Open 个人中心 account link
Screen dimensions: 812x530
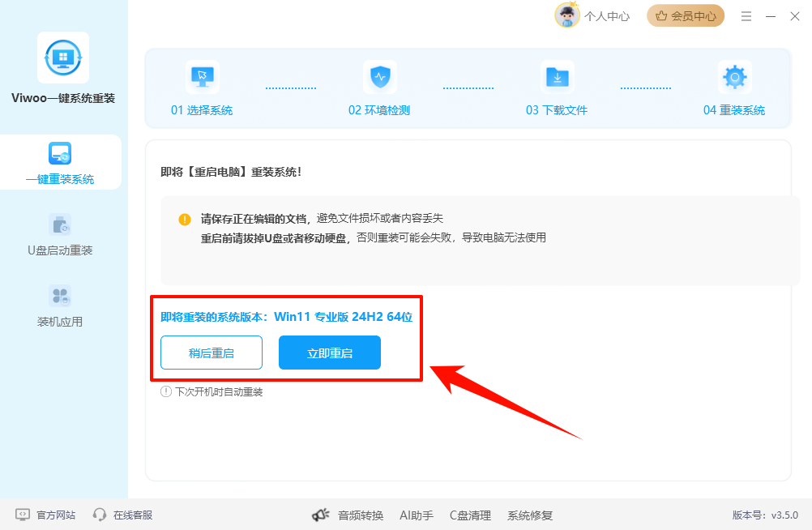[607, 16]
